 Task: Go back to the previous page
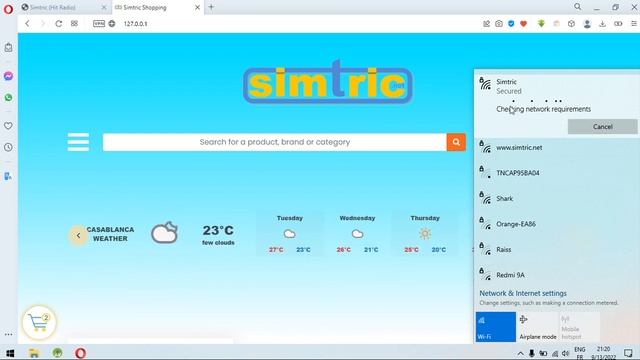[x=27, y=24]
